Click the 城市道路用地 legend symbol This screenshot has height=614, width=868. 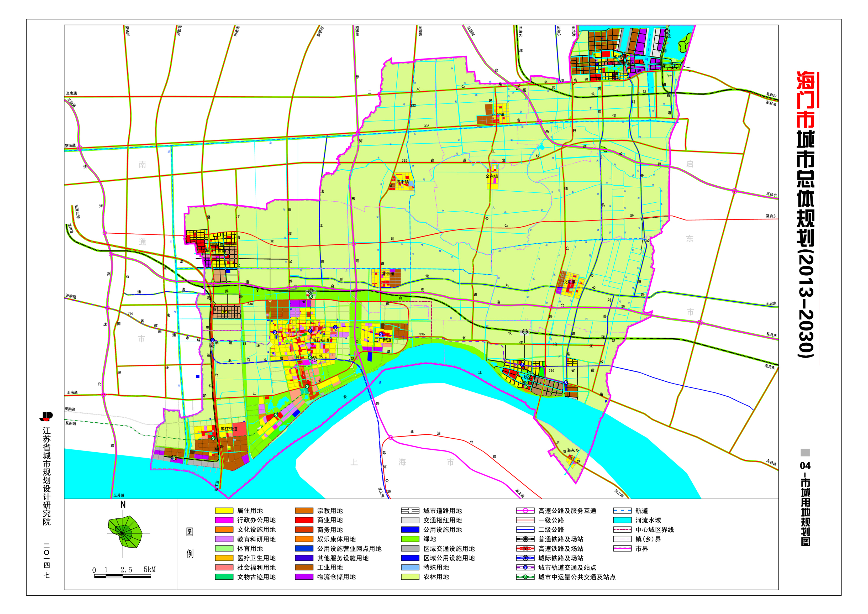pos(410,511)
